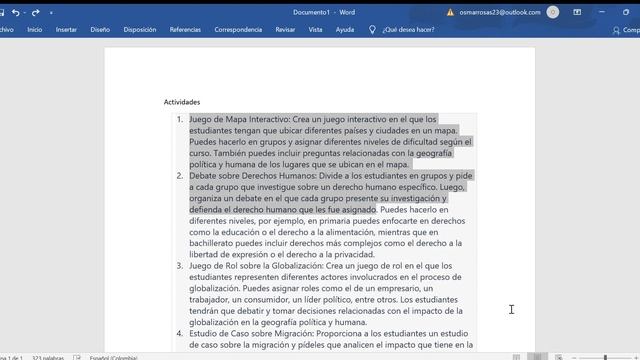Viewport: 640px width, 360px height.
Task: Click the proofing check icon in status bar
Action: pos(77,358)
